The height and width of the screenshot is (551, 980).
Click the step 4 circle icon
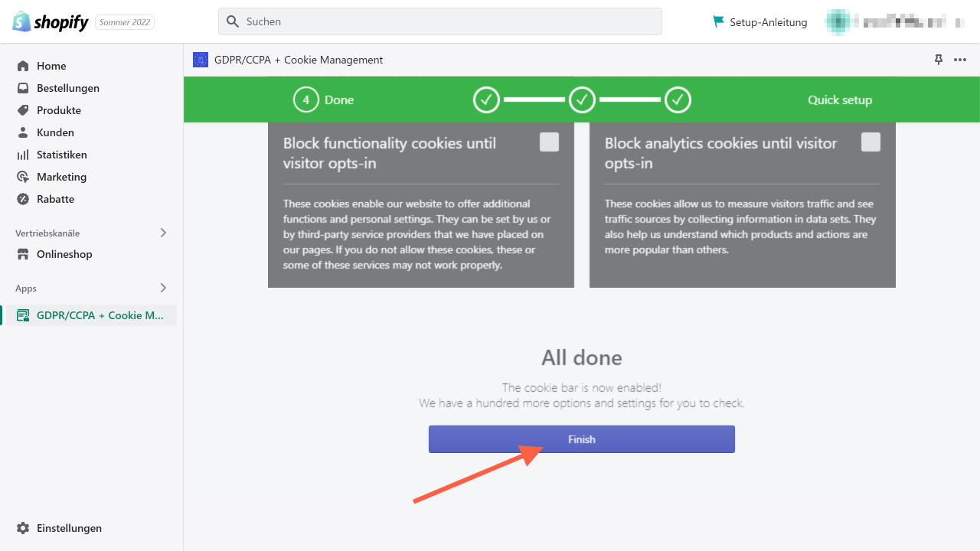[x=306, y=99]
